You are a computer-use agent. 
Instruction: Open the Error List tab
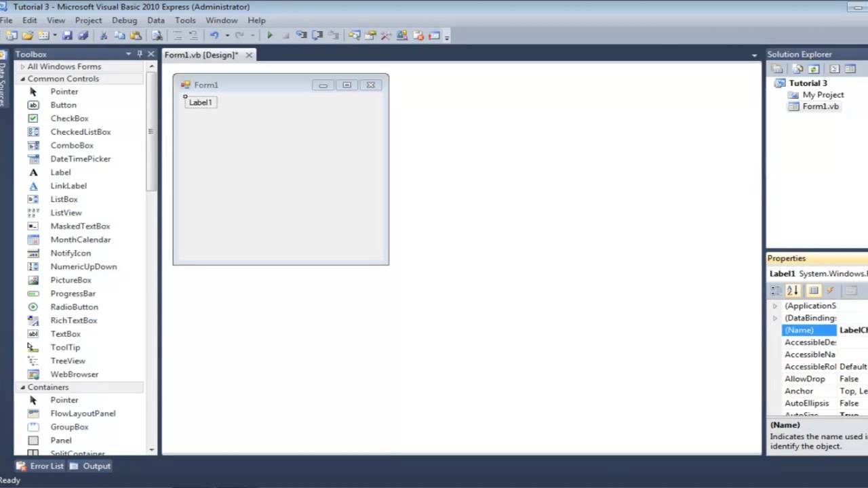click(x=40, y=466)
